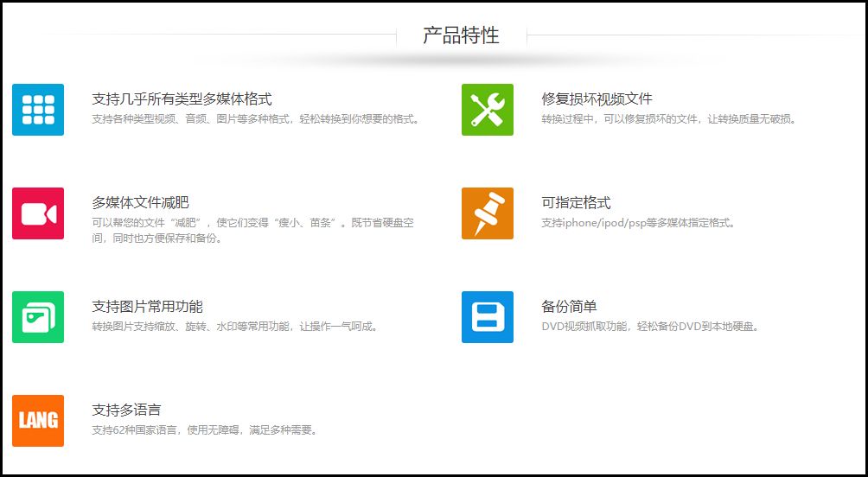Click description starting DVD视频抓取功能
868x477 pixels.
click(x=650, y=327)
